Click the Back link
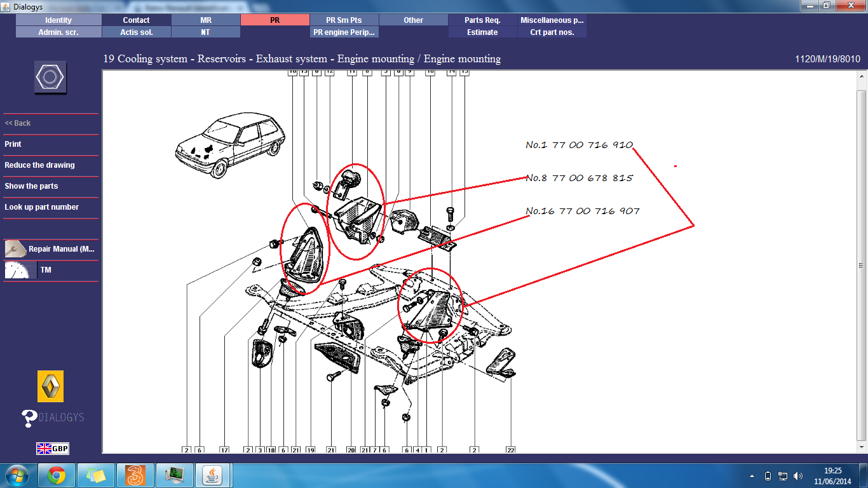 point(18,123)
